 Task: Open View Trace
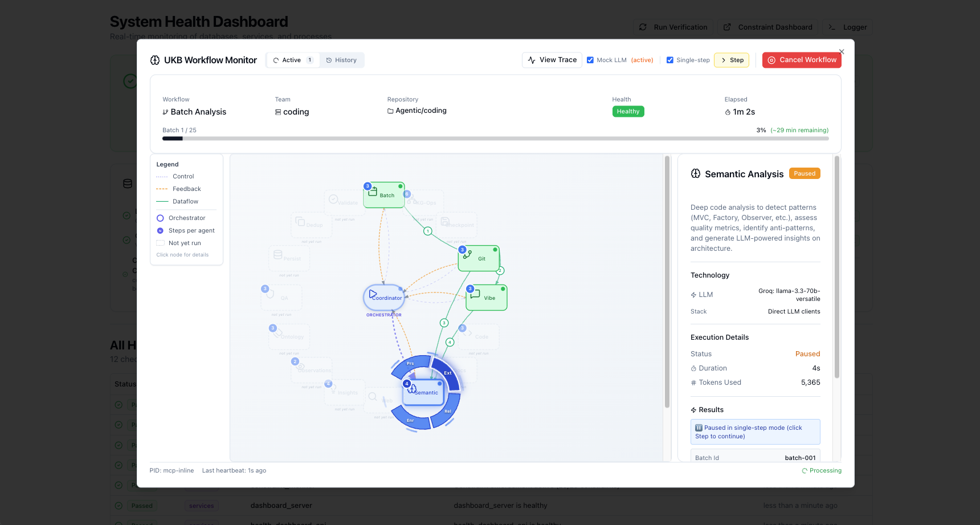552,60
